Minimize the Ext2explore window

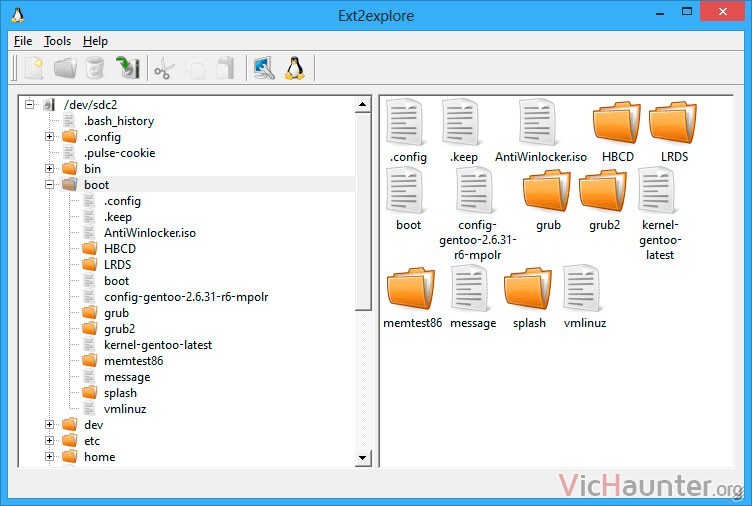(x=660, y=12)
